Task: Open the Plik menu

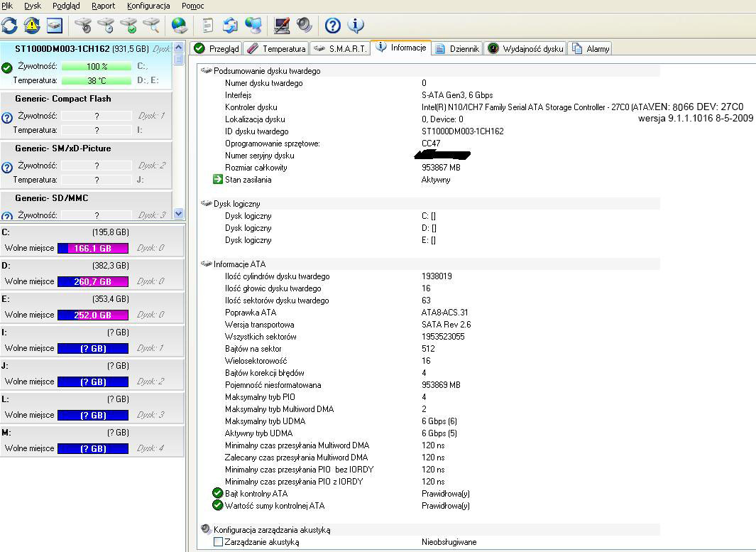Action: [x=7, y=6]
